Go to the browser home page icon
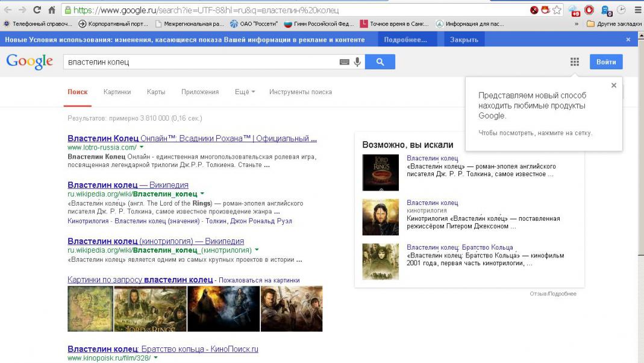This screenshot has height=363, width=644. 52,10
